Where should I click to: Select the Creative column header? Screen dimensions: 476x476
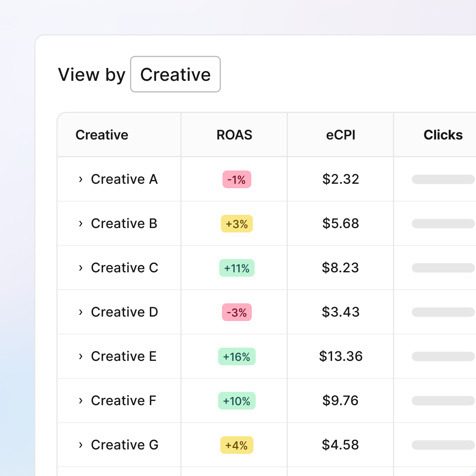(x=101, y=135)
